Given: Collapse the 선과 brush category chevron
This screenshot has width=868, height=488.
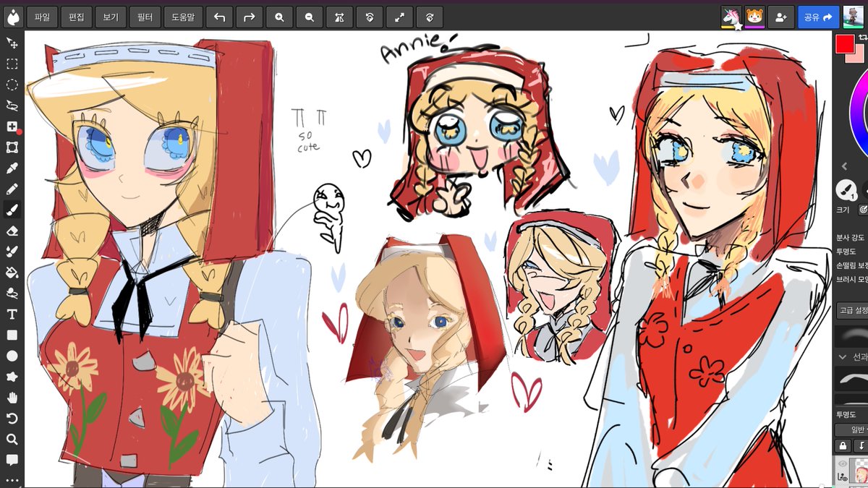Looking at the screenshot, I should pos(843,357).
